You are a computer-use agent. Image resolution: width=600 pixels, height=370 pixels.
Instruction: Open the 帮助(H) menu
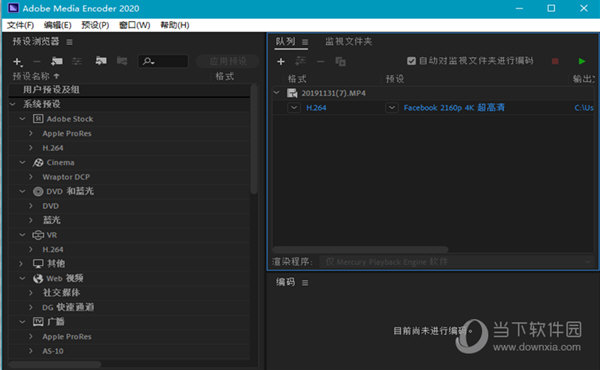tap(174, 25)
